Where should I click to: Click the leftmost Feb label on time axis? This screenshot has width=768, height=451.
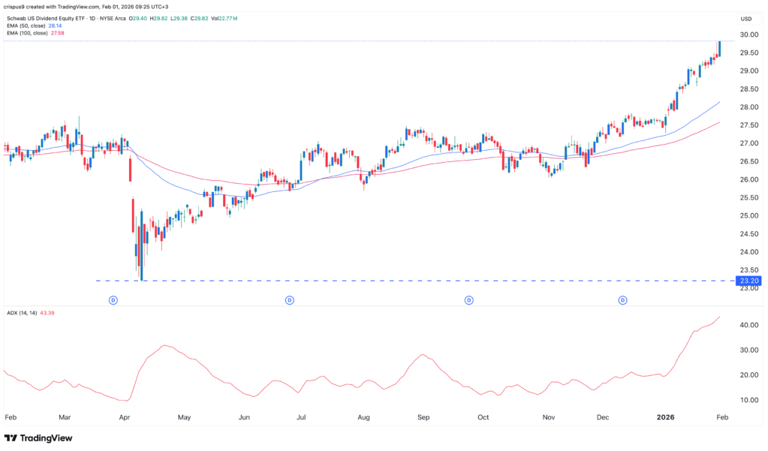10,417
